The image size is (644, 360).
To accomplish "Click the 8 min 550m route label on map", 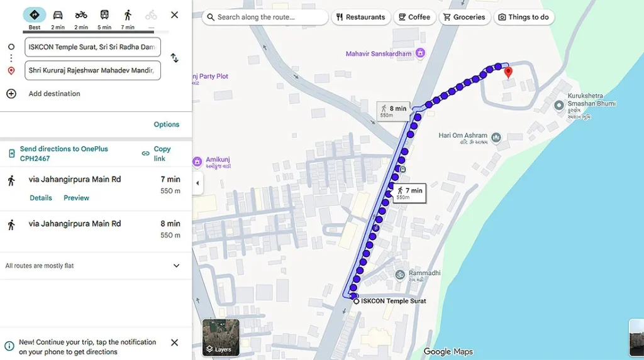I will click(x=393, y=111).
